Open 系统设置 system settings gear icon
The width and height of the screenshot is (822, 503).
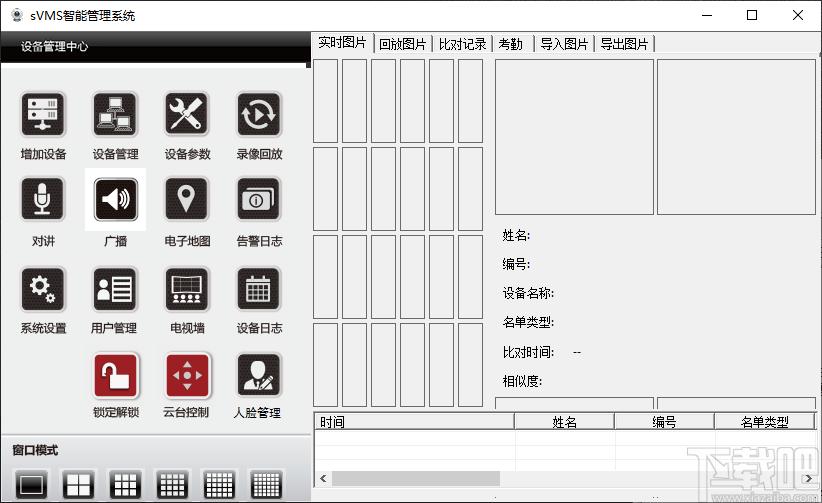tap(43, 289)
